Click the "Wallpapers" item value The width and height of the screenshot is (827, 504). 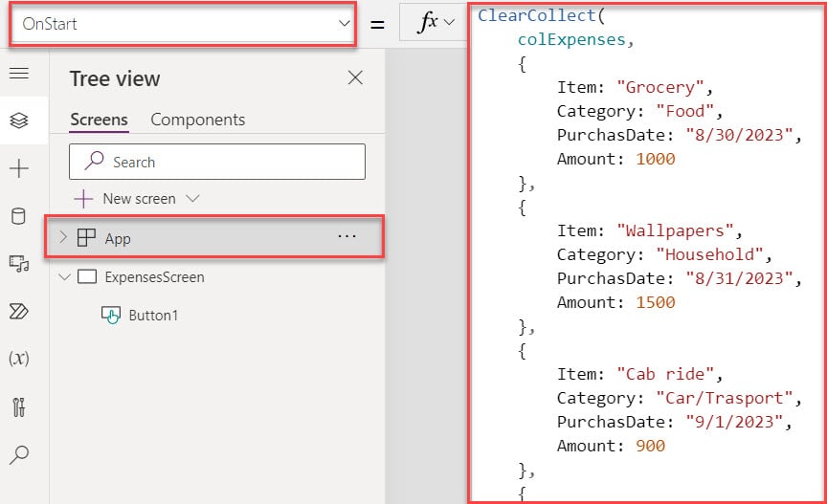click(x=675, y=230)
